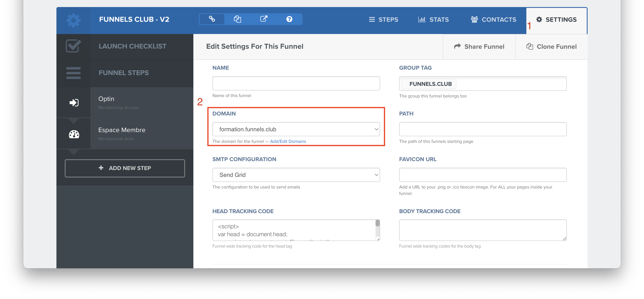Viewport: 644px width, 299px height.
Task: Click the open-in-new-window icon in header
Action: [263, 19]
